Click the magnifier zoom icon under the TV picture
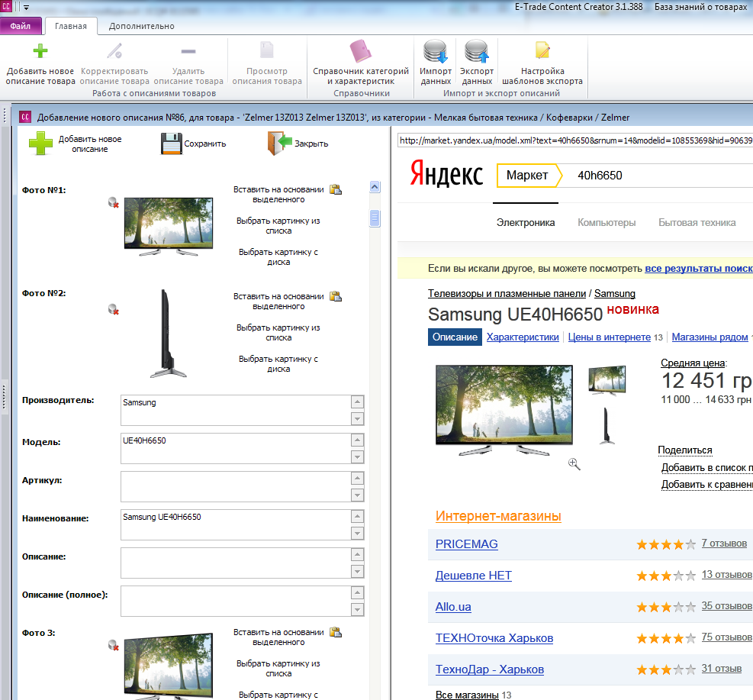Screen dimensions: 753x700 coord(574,463)
